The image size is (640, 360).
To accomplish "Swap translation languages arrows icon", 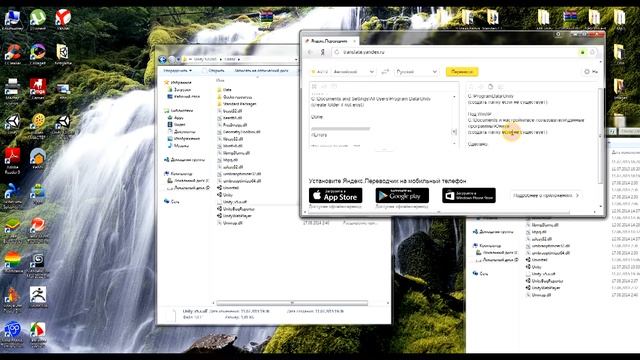I will click(385, 72).
